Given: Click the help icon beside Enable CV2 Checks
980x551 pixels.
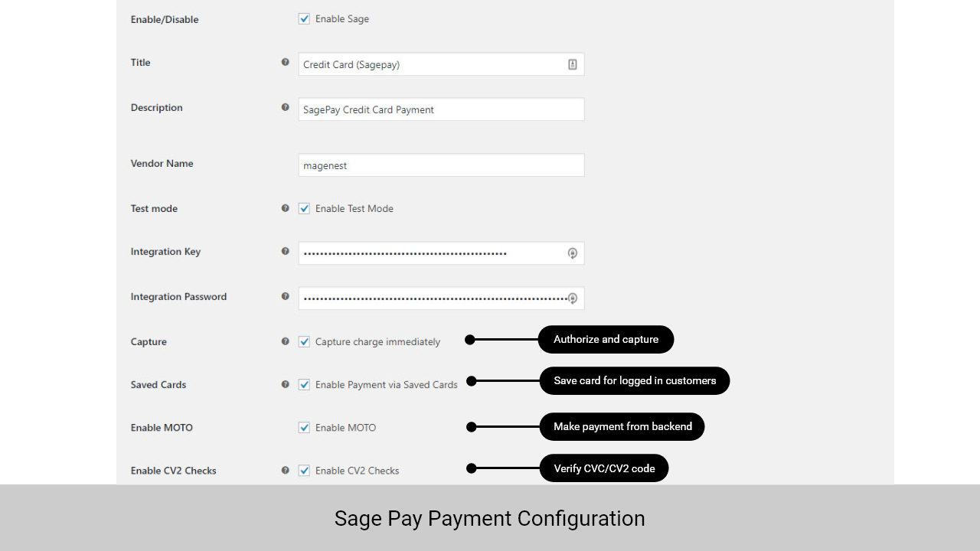Looking at the screenshot, I should (x=286, y=470).
